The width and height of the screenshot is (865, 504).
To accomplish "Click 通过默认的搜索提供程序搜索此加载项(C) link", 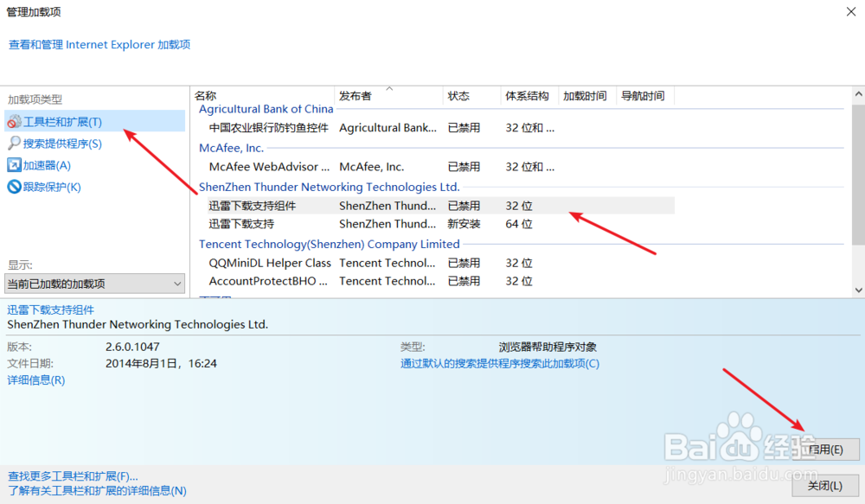I will point(500,363).
